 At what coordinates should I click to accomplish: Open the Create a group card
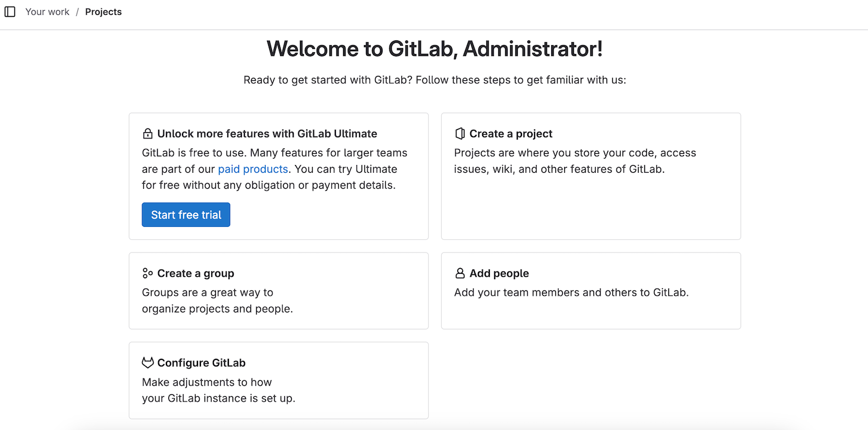pos(278,290)
